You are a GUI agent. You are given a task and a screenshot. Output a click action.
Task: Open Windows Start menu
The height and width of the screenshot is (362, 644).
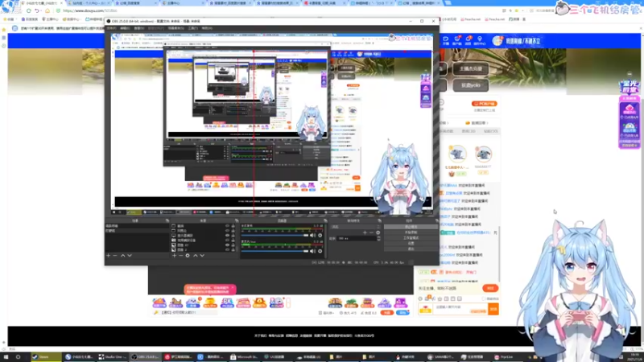[x=6, y=357]
